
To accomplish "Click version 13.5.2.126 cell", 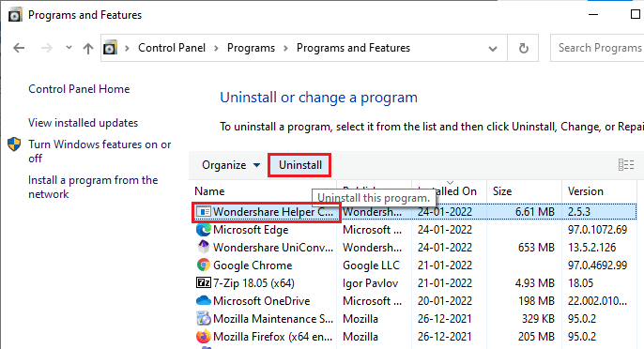I will (591, 248).
